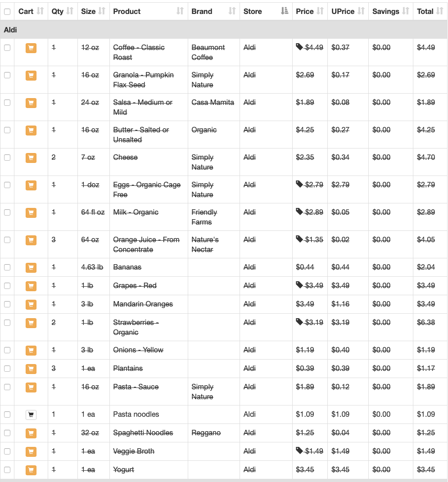Toggle the cart icon in the Yogurt row
Viewport: 448px width, 482px height.
tap(31, 470)
